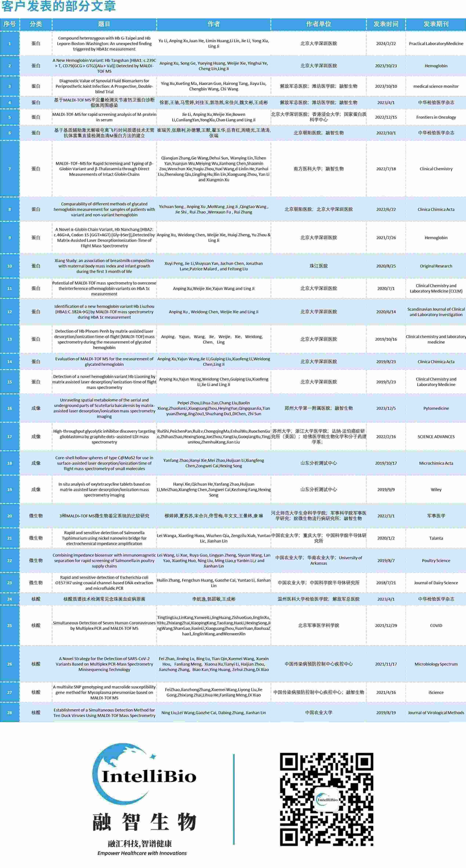This screenshot has width=466, height=868.
Task: Click the 序号 column header
Action: click(9, 24)
